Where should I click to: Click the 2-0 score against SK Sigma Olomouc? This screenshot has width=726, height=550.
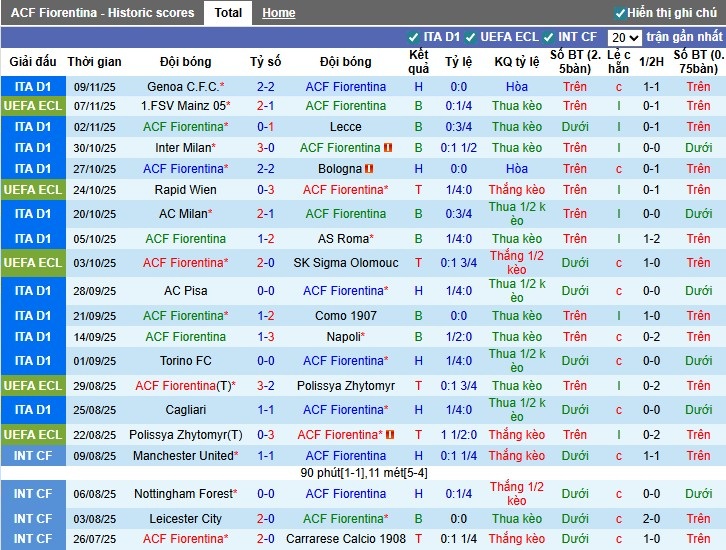(x=265, y=263)
